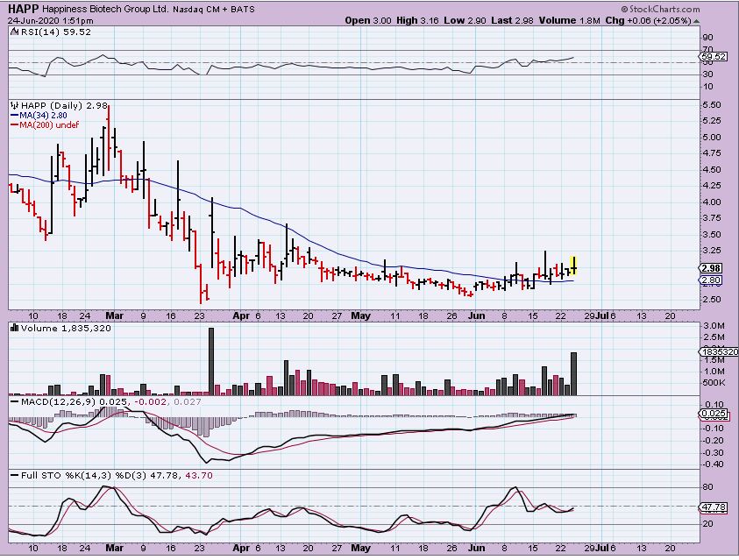Click the 5.50 price axis label
Screen dimensions: 739x560
712,105
